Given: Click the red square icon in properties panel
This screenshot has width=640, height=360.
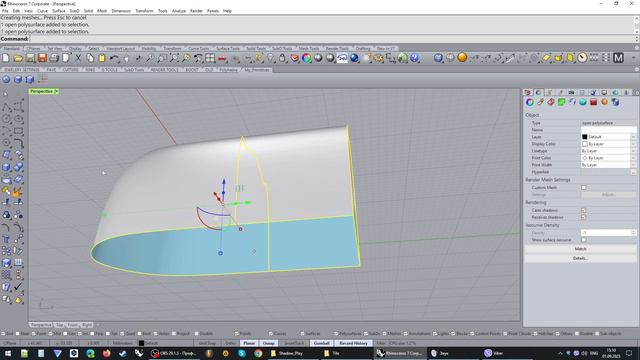Looking at the screenshot, I should pyautogui.click(x=593, y=102).
